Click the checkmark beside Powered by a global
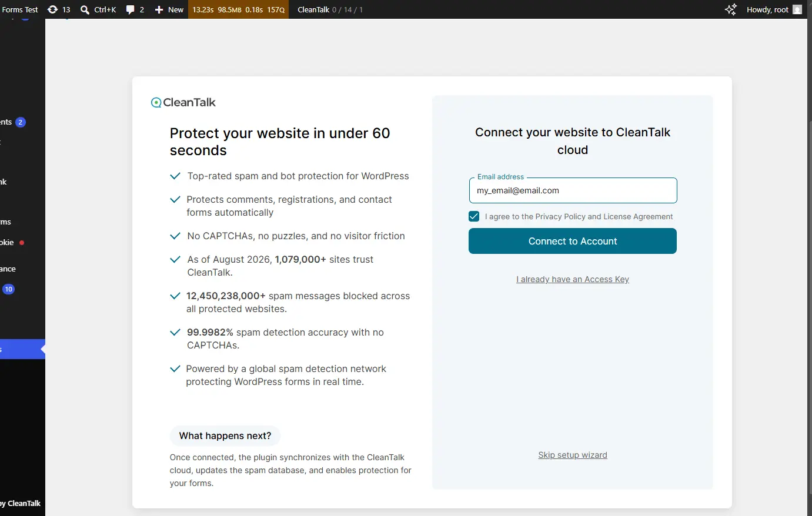 click(175, 368)
